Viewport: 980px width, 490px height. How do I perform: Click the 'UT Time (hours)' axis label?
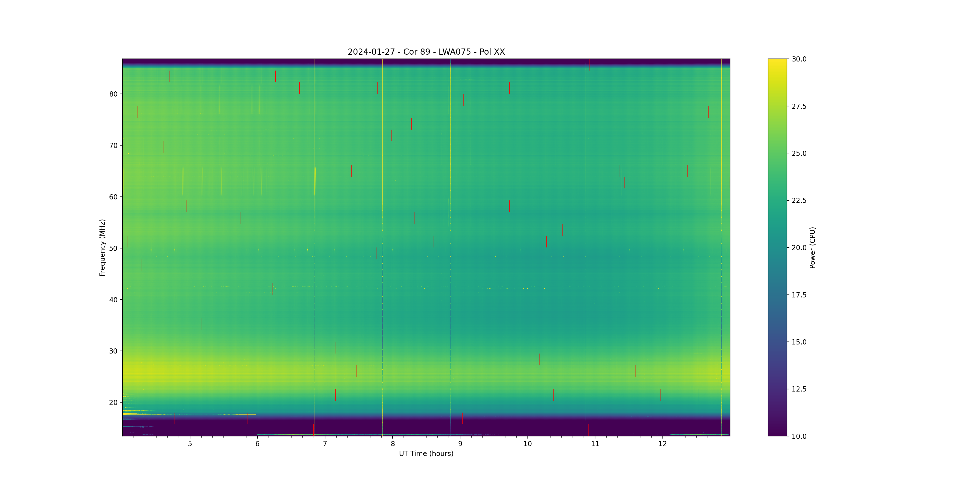[x=426, y=453]
